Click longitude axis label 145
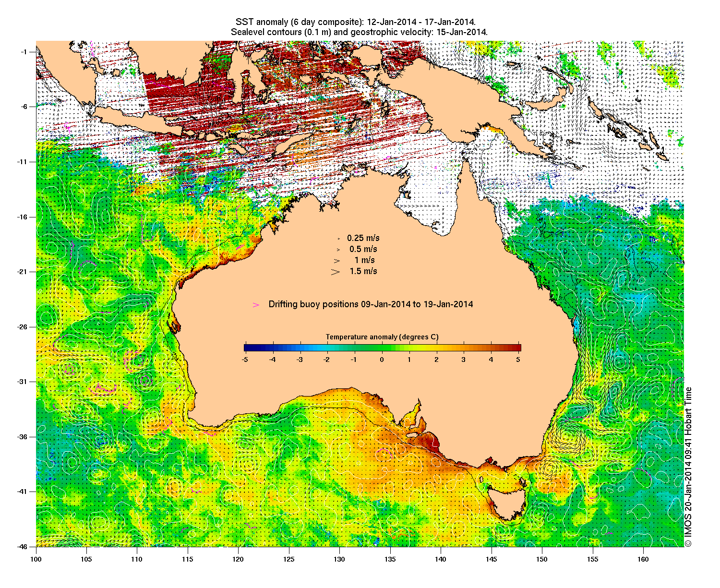720x588 pixels. (x=491, y=559)
